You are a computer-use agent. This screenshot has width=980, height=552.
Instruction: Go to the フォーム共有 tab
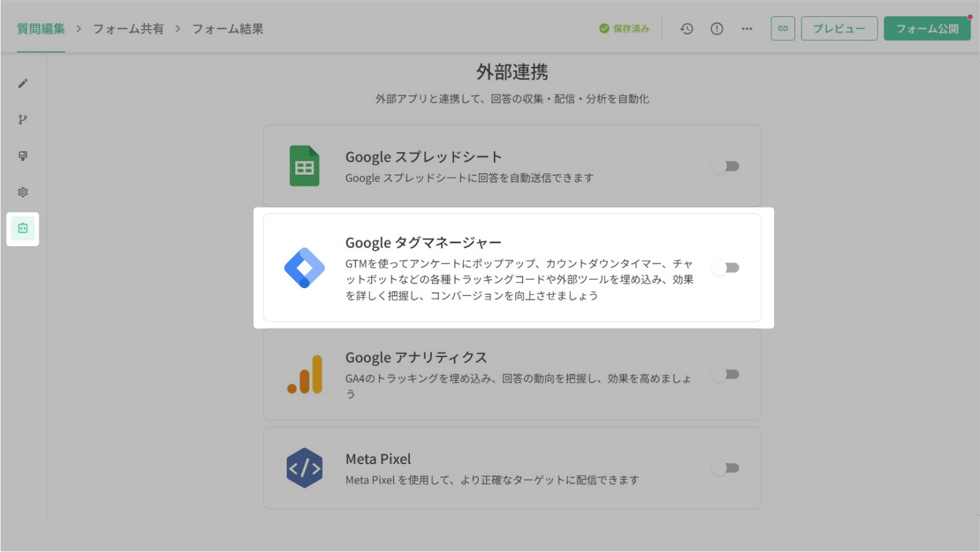point(128,29)
